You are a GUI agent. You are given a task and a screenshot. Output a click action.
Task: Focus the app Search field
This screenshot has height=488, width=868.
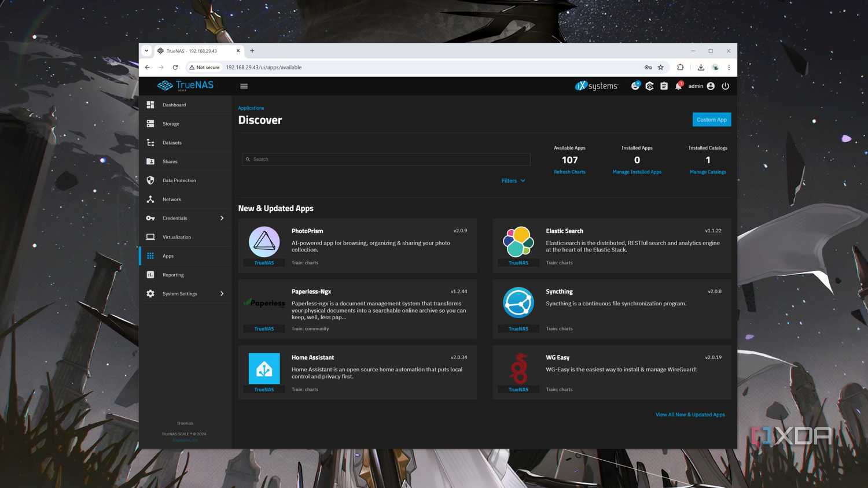coord(386,159)
